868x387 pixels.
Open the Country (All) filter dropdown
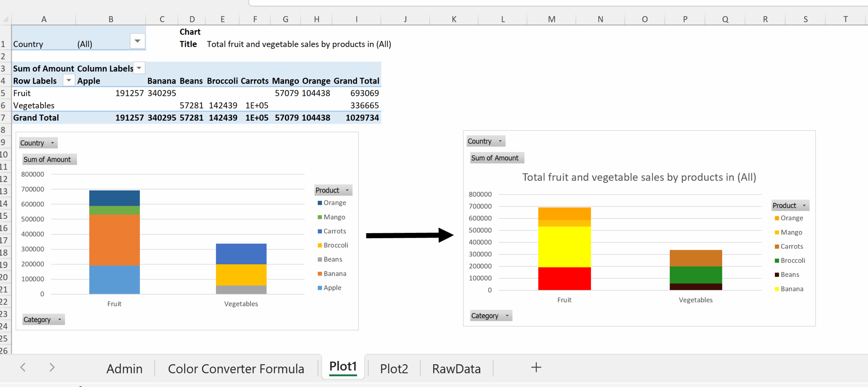tap(137, 41)
